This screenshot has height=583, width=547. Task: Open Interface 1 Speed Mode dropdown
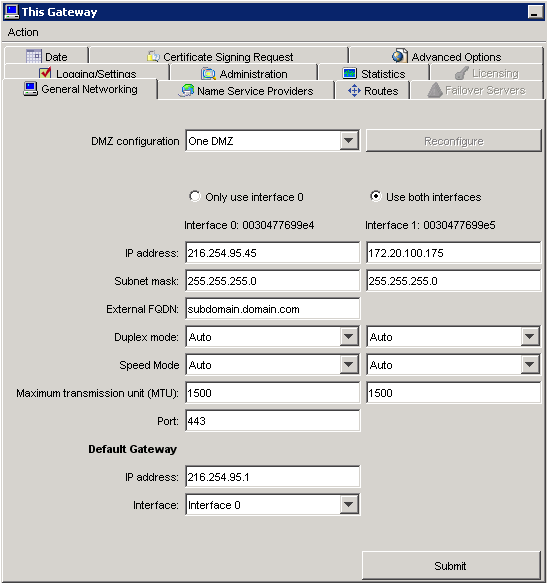point(530,365)
